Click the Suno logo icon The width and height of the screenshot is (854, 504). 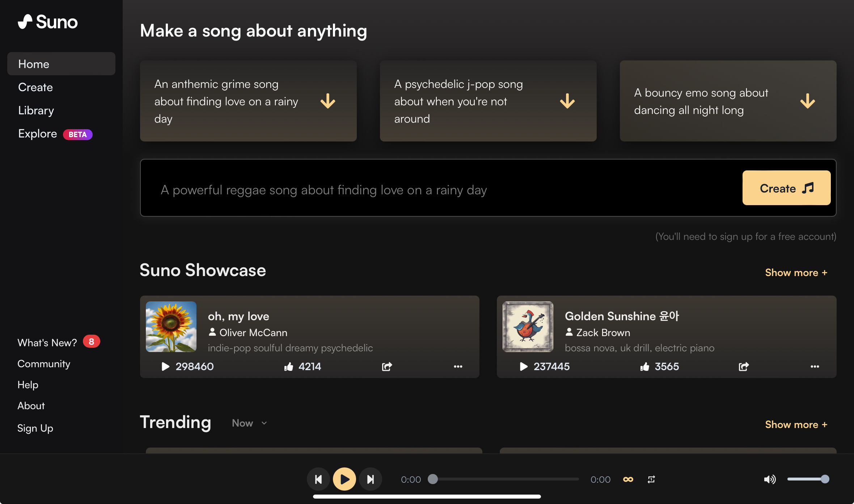[x=25, y=22]
